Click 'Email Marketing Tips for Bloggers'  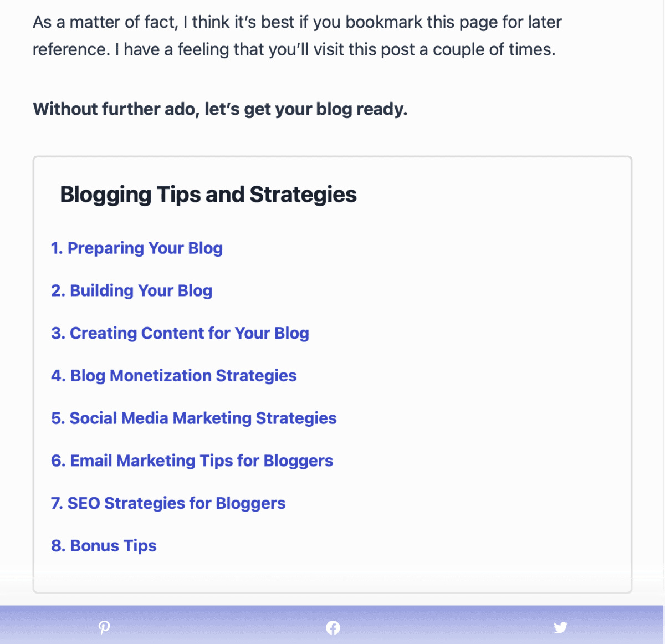(192, 461)
